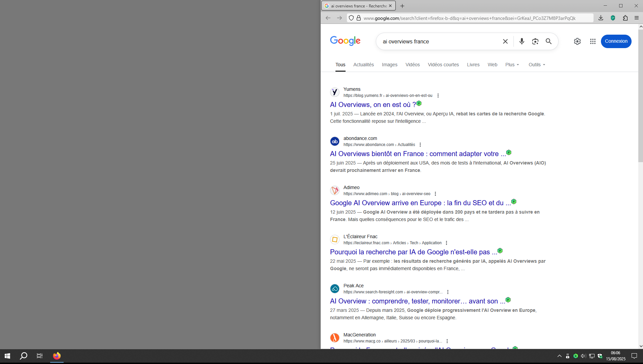Screen dimensions: 643x364
Task: Click the Peak Ace site favicon
Action: pos(335,289)
